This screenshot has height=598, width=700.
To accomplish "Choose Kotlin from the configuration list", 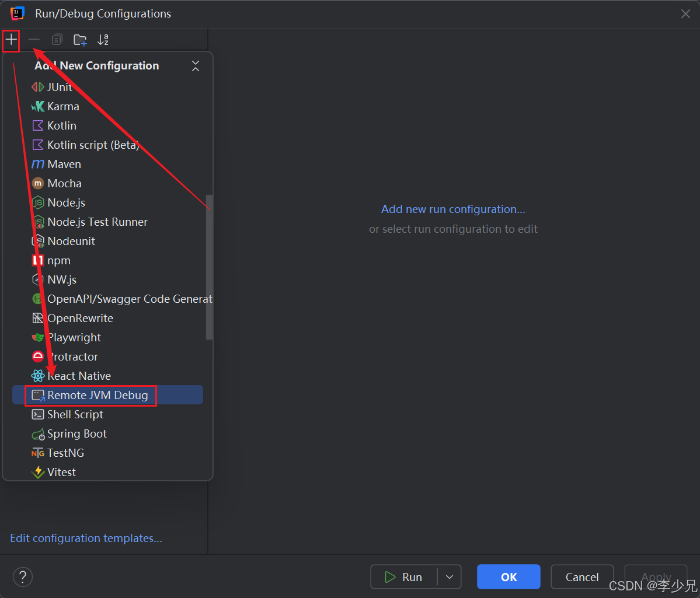I will click(x=107, y=125).
